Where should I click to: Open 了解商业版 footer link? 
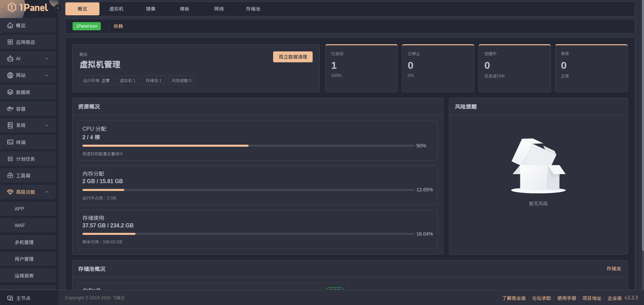[x=514, y=298]
